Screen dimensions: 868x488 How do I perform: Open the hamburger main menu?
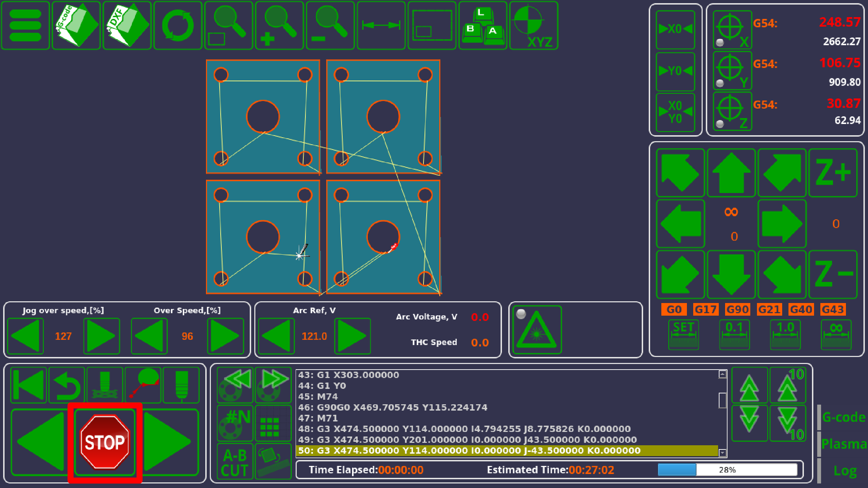tap(25, 26)
